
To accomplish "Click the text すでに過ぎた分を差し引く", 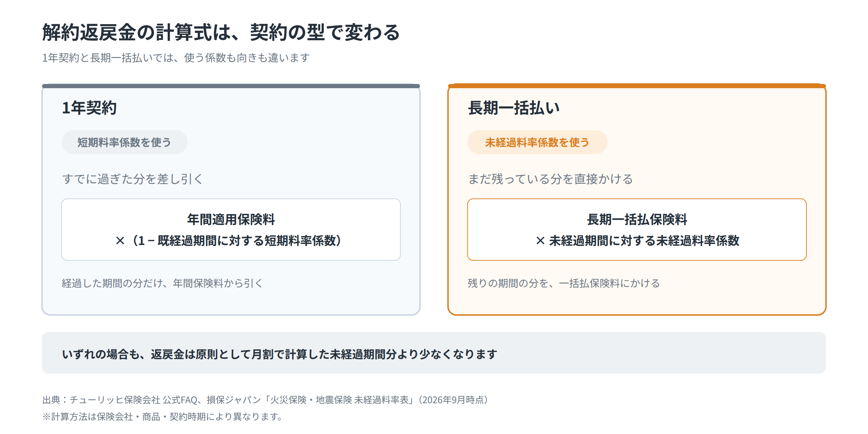I will click(133, 179).
